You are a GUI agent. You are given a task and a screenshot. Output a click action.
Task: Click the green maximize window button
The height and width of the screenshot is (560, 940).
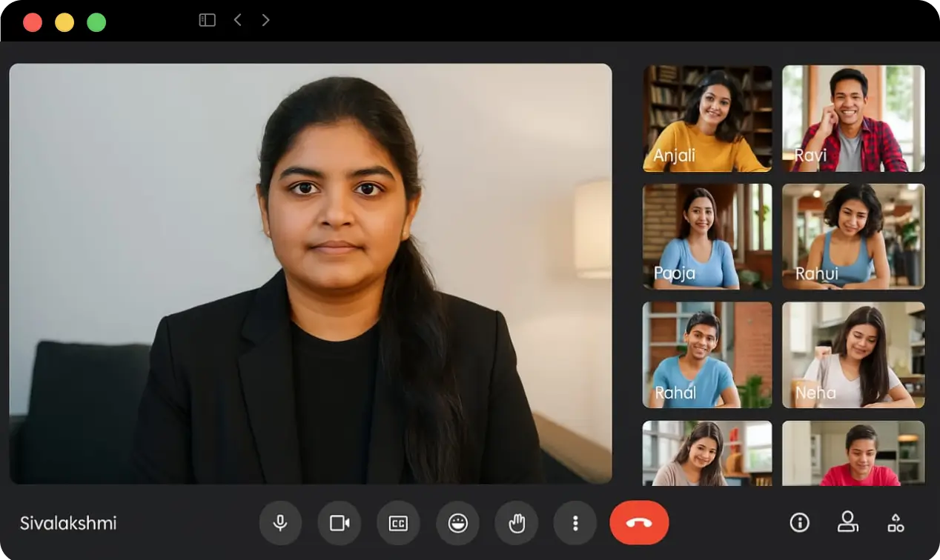tap(96, 22)
